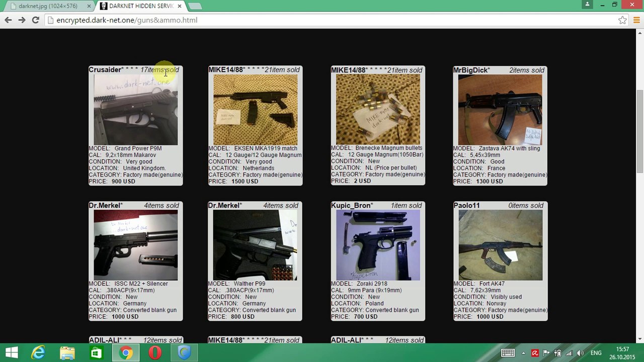Click the condition text "Visibly used"

(506, 297)
